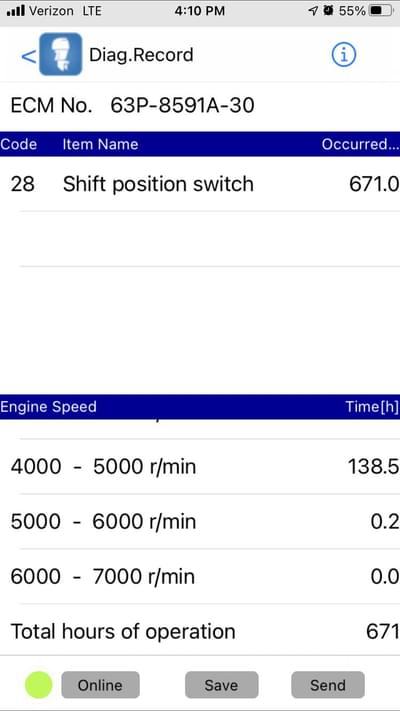Select the 4000 - 5000 r/min row

point(200,467)
